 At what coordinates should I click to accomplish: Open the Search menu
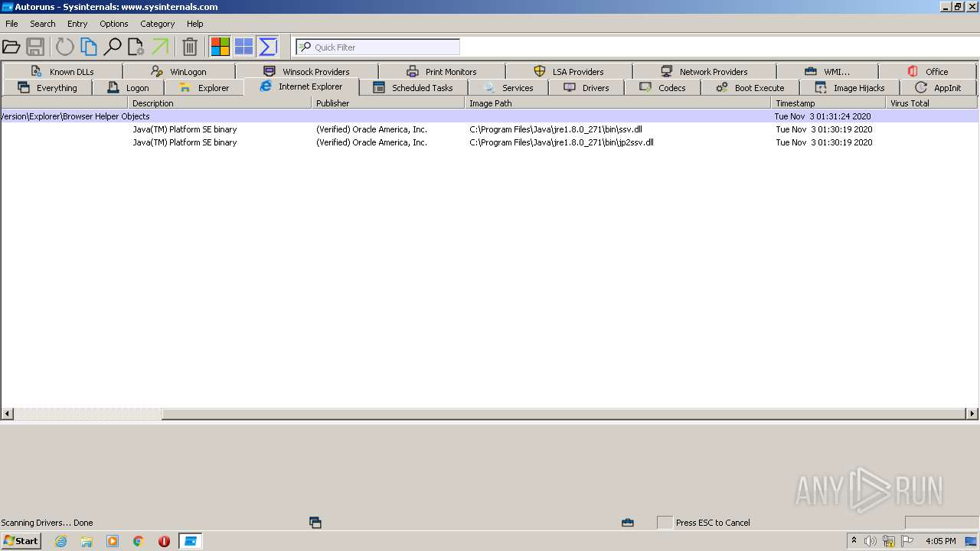43,24
